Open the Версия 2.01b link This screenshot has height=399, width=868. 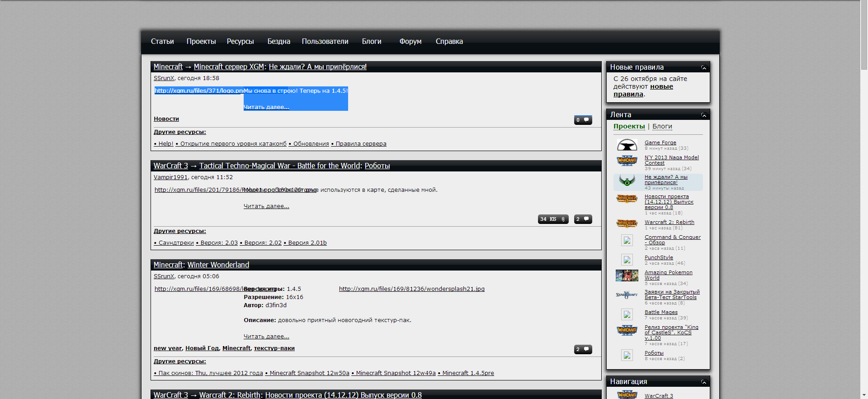(305, 243)
